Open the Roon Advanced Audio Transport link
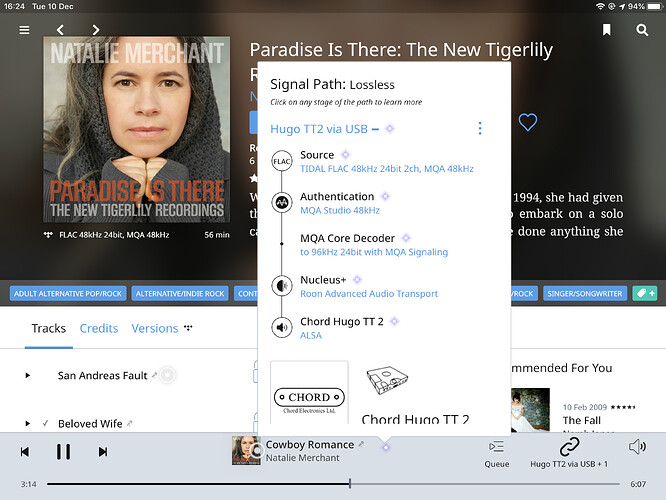This screenshot has width=666, height=500. [369, 294]
